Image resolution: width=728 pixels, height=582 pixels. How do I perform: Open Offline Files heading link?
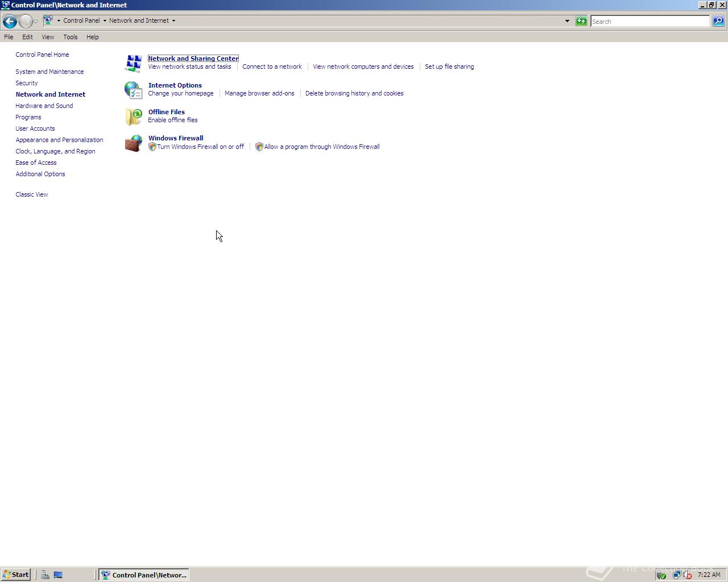coord(167,112)
